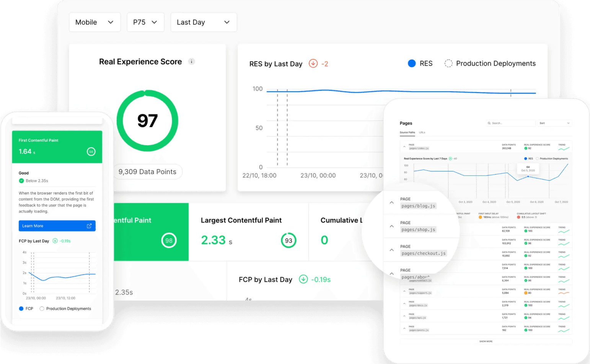The image size is (590, 364).
Task: Click the green check icon next to Below 2.35s
Action: 21,181
